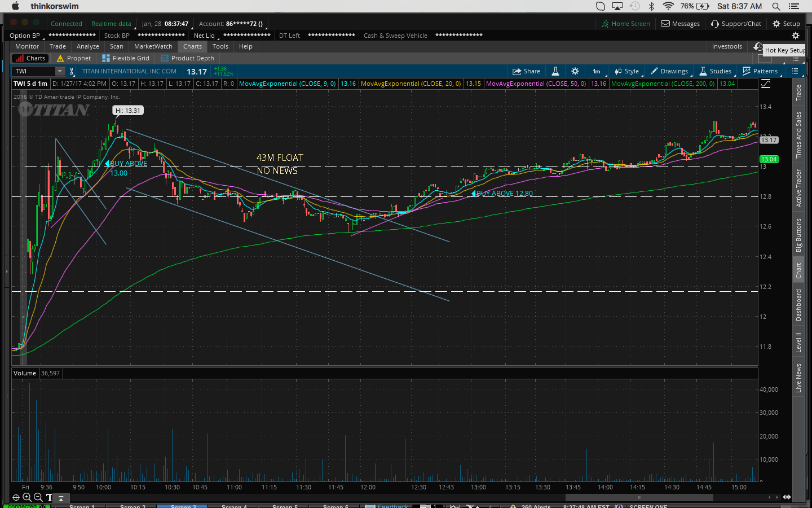Toggle the Level II side panel
Image resolution: width=812 pixels, height=508 pixels.
[x=798, y=342]
